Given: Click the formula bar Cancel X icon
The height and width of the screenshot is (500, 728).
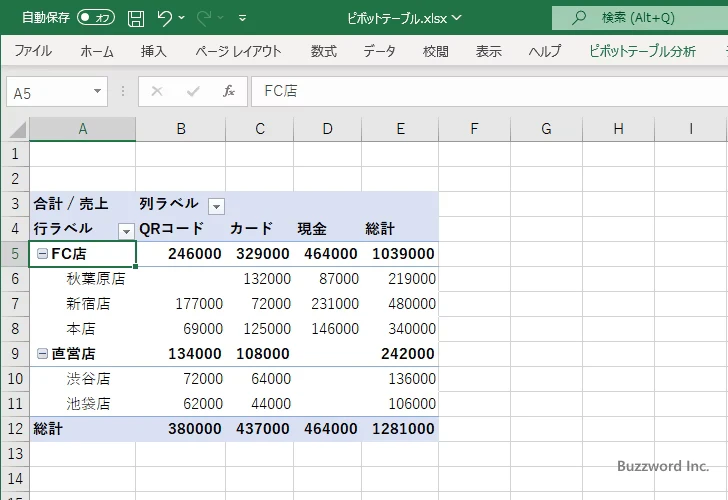Looking at the screenshot, I should (x=157, y=91).
